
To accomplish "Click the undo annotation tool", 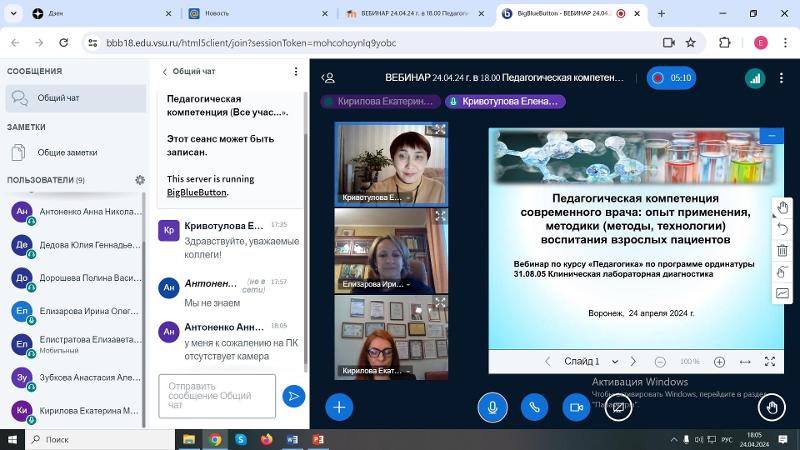I will 782,229.
